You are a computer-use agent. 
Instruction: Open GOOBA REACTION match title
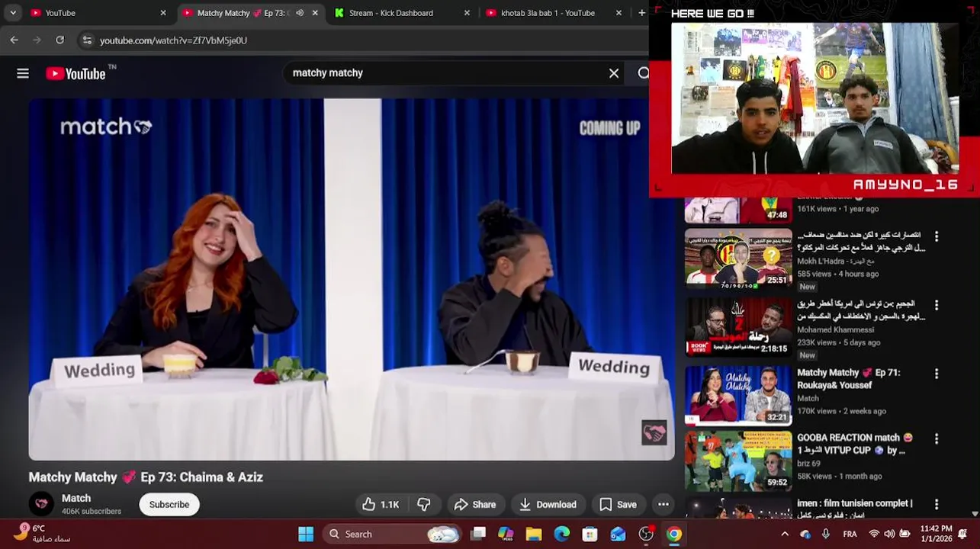click(855, 444)
